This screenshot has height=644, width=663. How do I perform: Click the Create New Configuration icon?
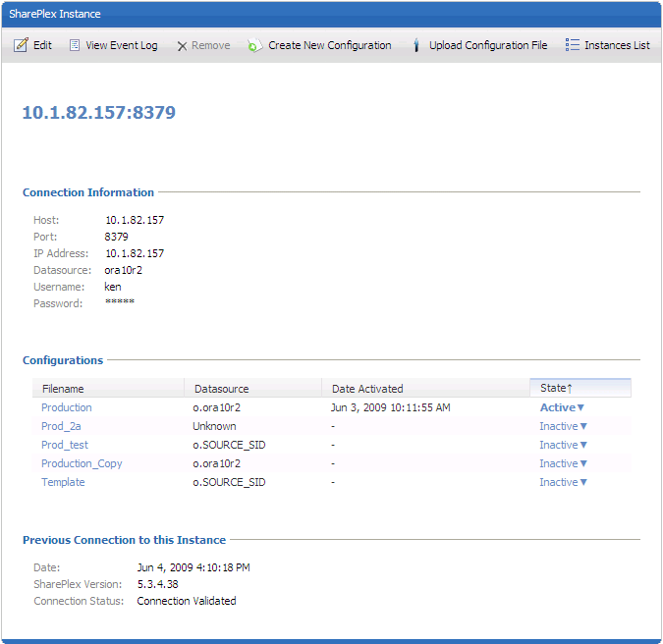point(254,45)
